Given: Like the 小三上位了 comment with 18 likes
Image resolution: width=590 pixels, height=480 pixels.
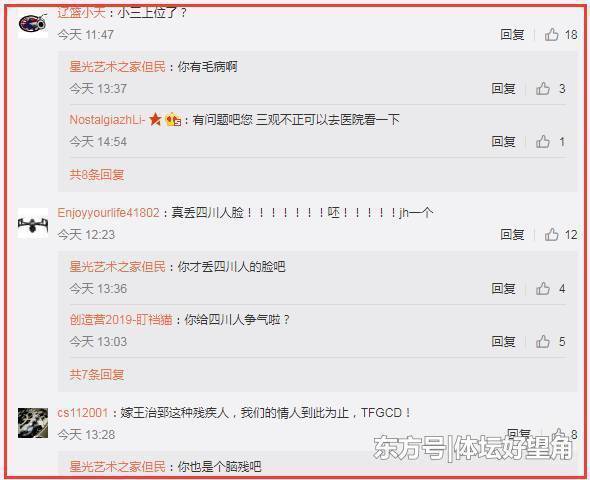Looking at the screenshot, I should (552, 35).
